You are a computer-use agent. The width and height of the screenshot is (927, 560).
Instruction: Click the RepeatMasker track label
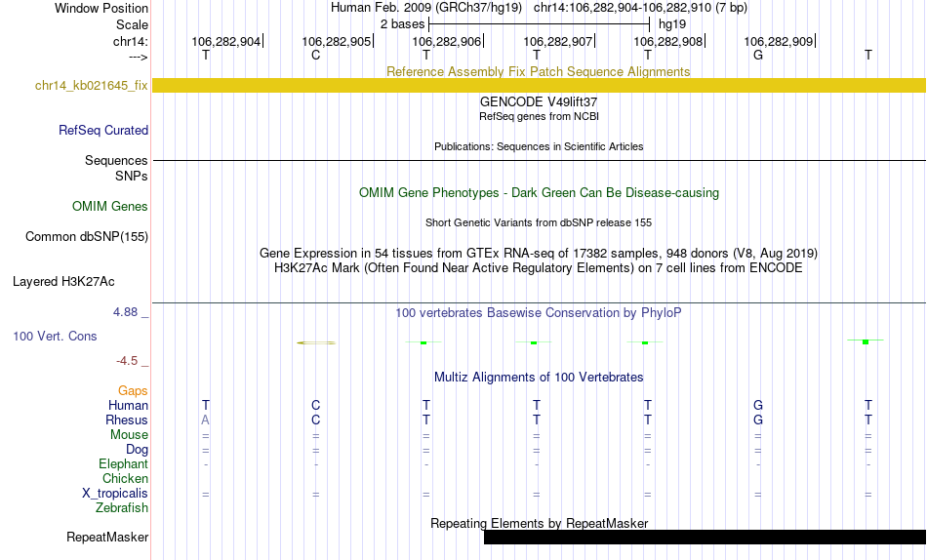coord(107,537)
